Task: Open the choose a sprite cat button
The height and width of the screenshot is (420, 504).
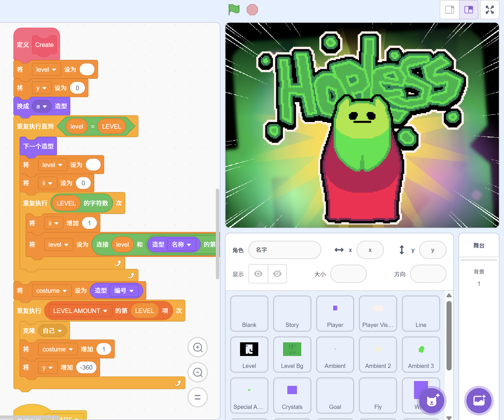Action: coord(432,401)
